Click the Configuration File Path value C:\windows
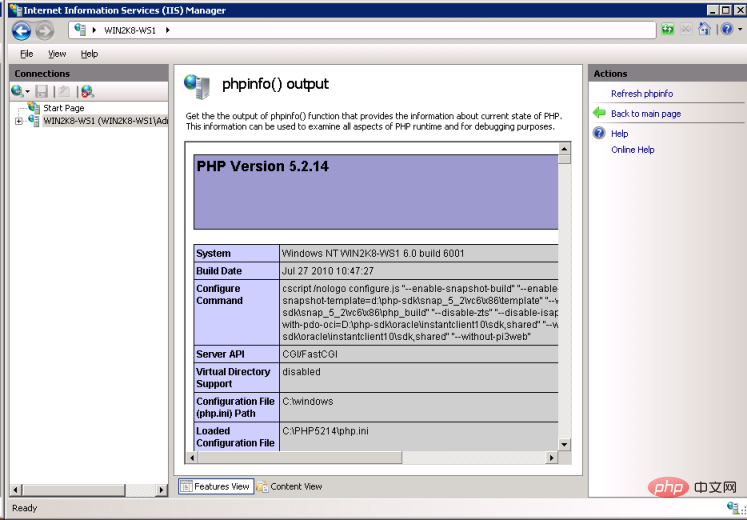The image size is (747, 520). pyautogui.click(x=308, y=401)
